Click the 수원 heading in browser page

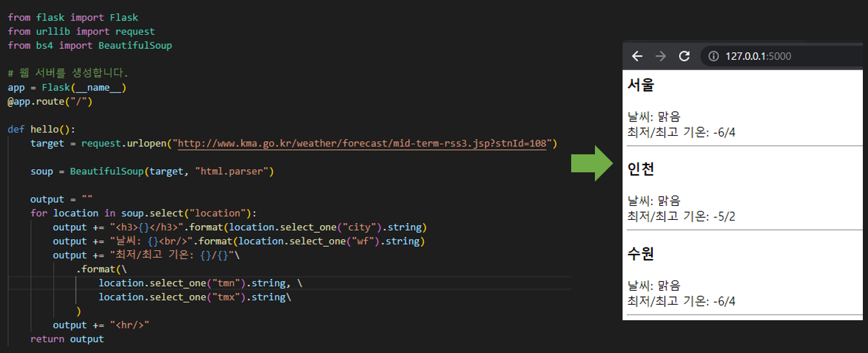(x=641, y=254)
